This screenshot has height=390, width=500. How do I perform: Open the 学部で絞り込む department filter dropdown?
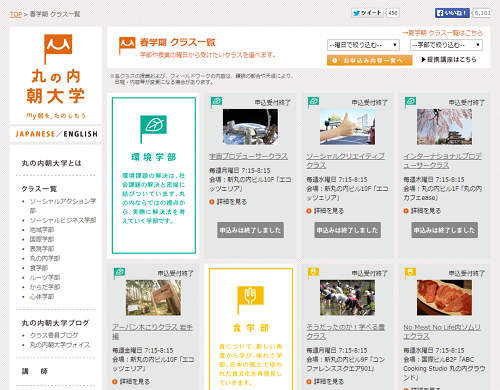coord(446,45)
